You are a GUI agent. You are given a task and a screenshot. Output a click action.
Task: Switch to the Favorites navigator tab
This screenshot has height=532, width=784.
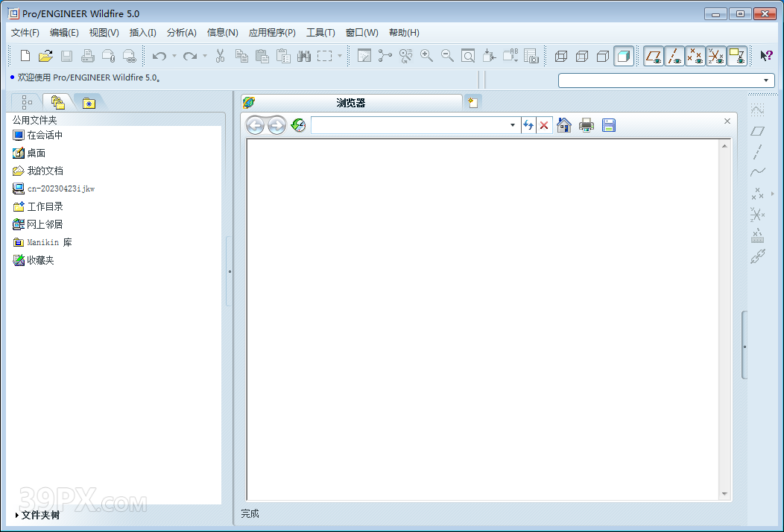(x=89, y=103)
